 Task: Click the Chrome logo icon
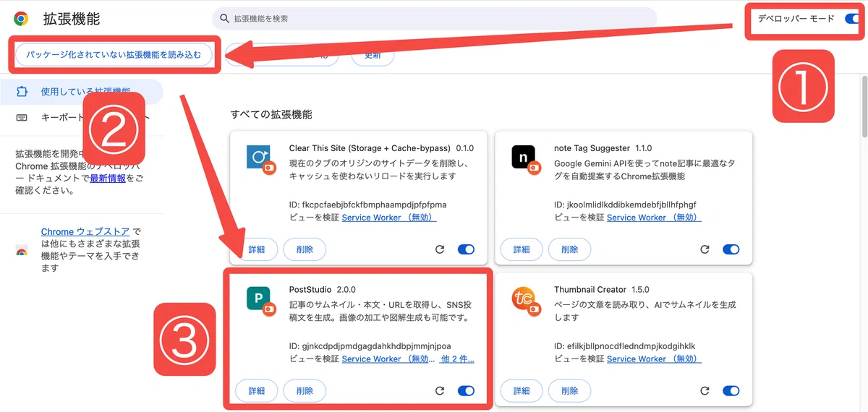(21, 19)
